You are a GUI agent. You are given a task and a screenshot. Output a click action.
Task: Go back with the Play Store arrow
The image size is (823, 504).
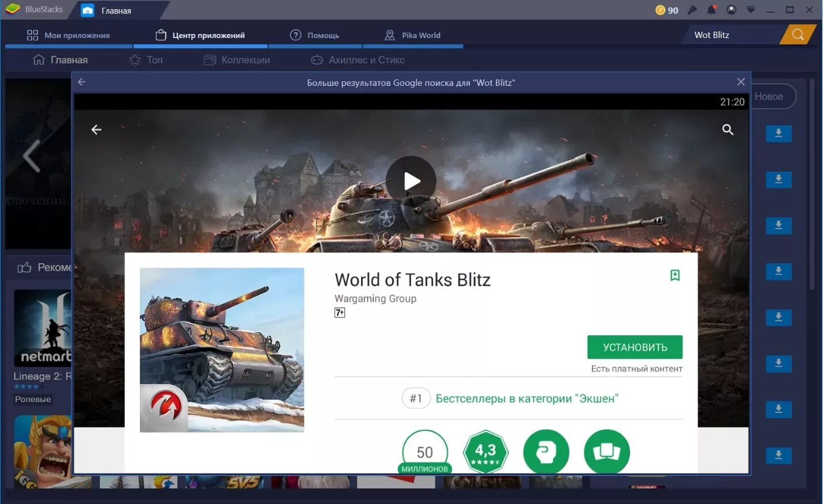point(96,130)
